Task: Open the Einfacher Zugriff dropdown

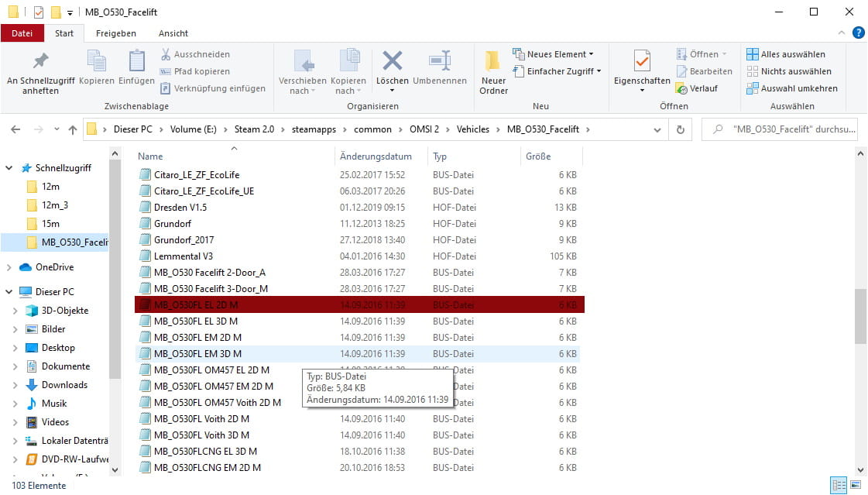Action: point(558,71)
